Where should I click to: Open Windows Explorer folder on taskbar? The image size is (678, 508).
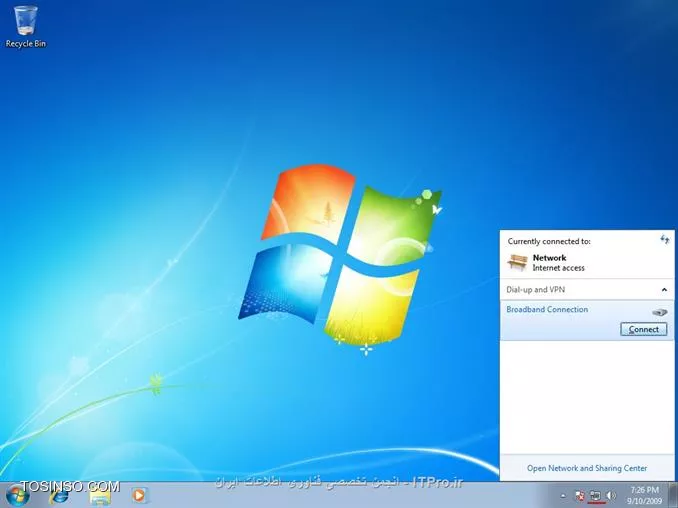click(x=100, y=496)
